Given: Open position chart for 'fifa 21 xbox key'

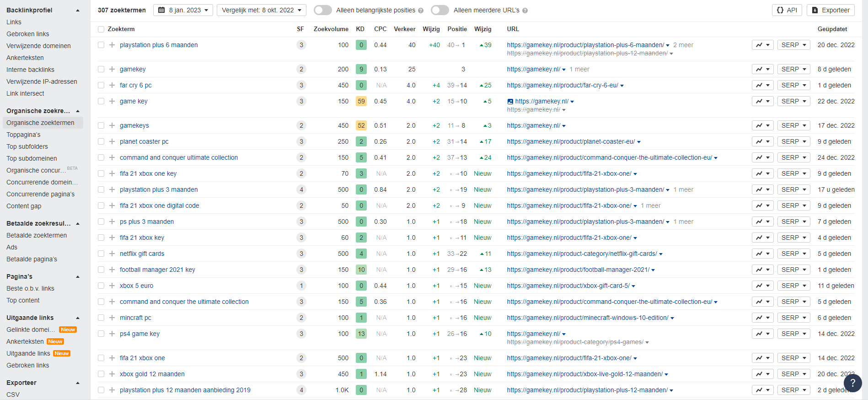Looking at the screenshot, I should tap(762, 238).
